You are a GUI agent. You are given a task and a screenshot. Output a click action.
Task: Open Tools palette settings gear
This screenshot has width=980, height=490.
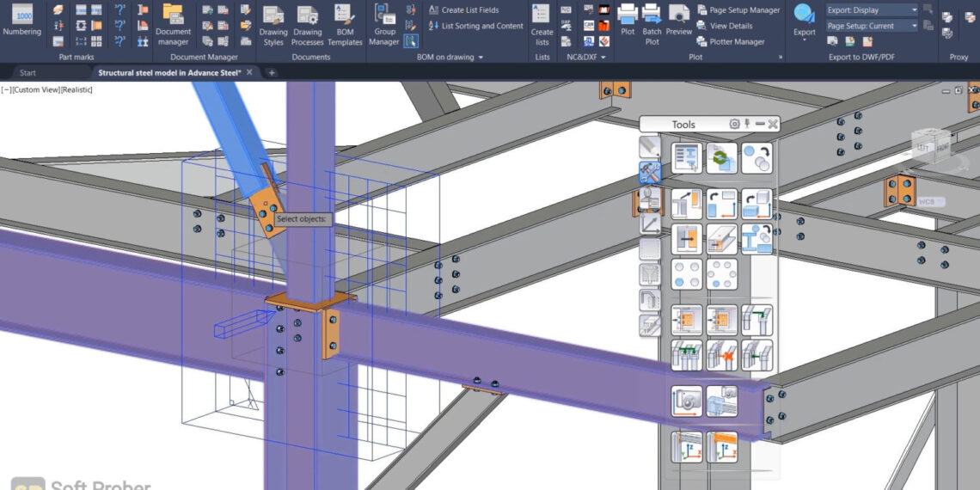coord(735,124)
